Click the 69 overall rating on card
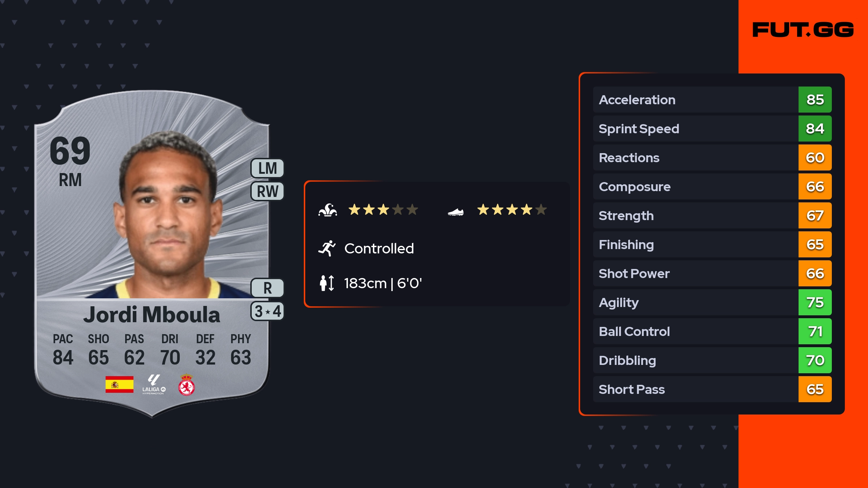The image size is (868, 488). coord(70,151)
